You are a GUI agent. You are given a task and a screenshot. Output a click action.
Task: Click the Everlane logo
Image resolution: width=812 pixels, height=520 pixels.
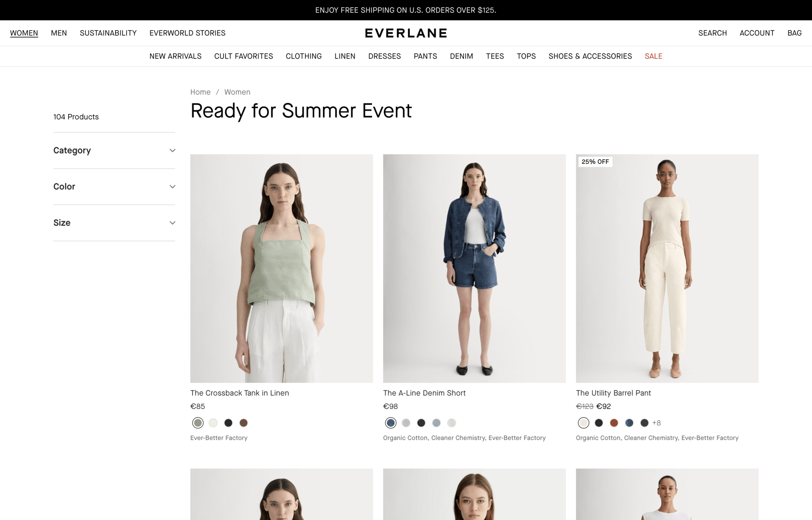click(406, 33)
